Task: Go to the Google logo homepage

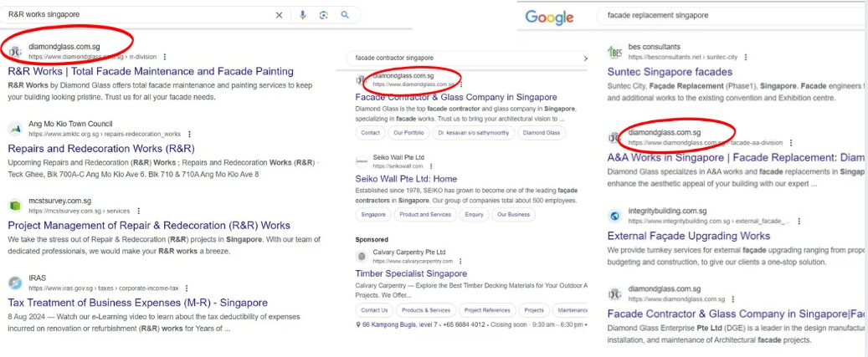Action: (x=550, y=18)
